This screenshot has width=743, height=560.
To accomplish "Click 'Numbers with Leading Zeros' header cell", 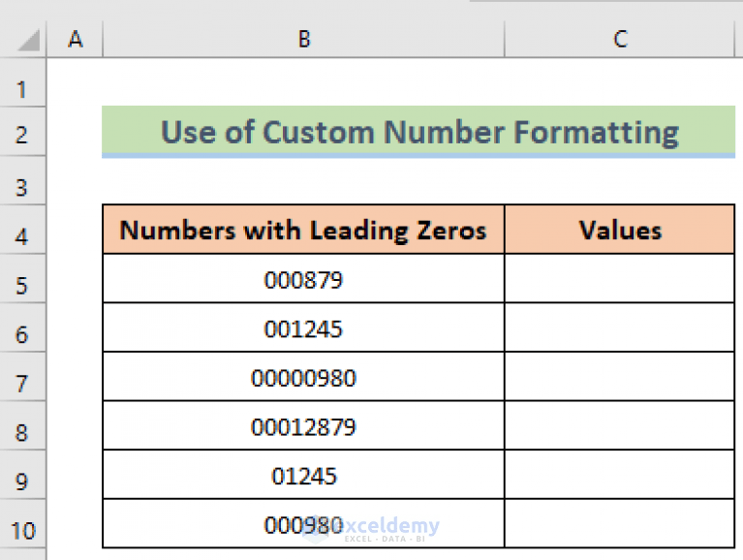I will (304, 230).
